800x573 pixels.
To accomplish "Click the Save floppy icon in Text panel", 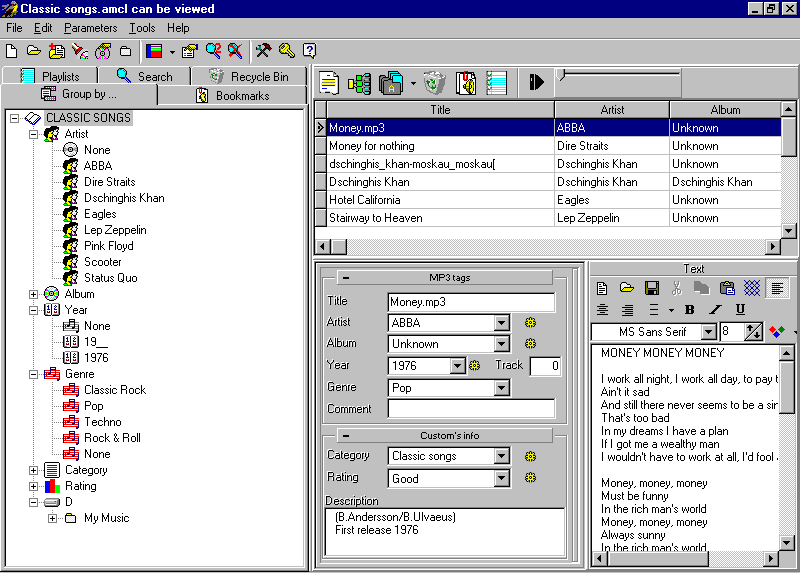I will (652, 288).
